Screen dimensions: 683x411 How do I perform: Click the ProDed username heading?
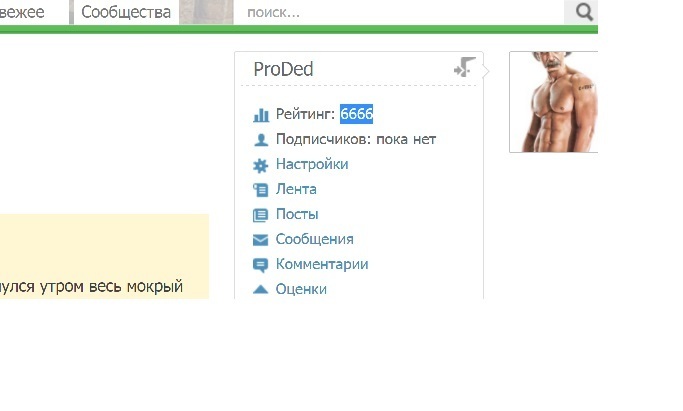[x=283, y=69]
